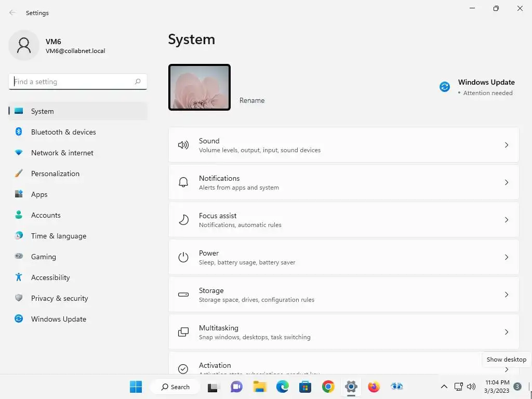Click the Activation checkmark icon

click(183, 369)
